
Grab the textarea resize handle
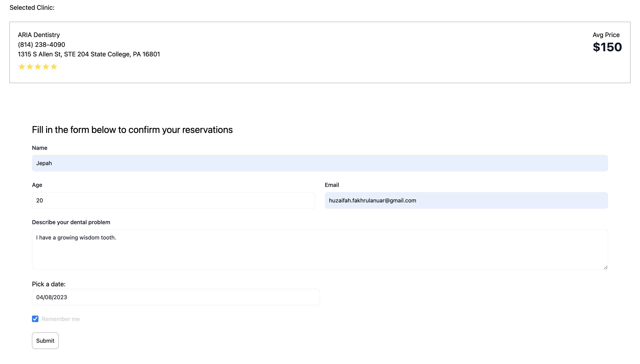click(x=606, y=267)
